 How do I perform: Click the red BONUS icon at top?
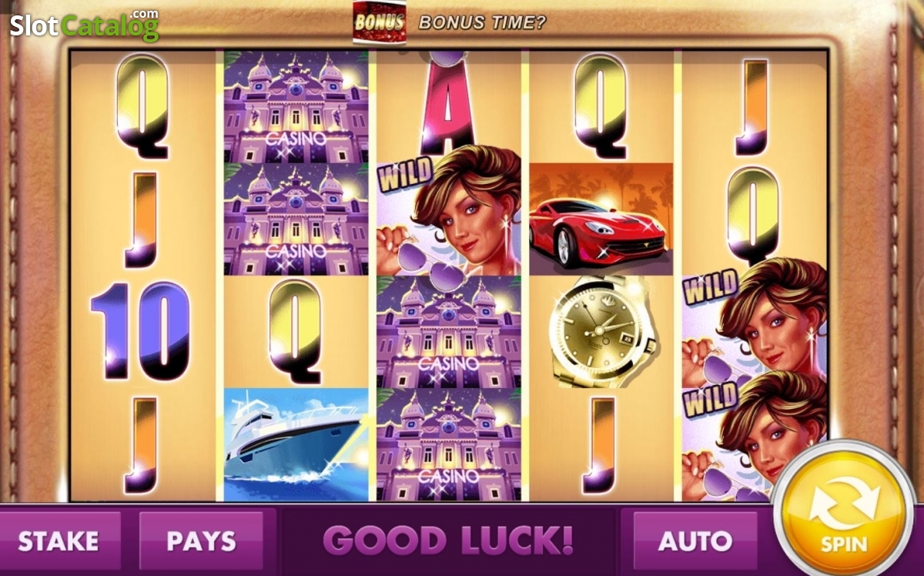click(378, 22)
